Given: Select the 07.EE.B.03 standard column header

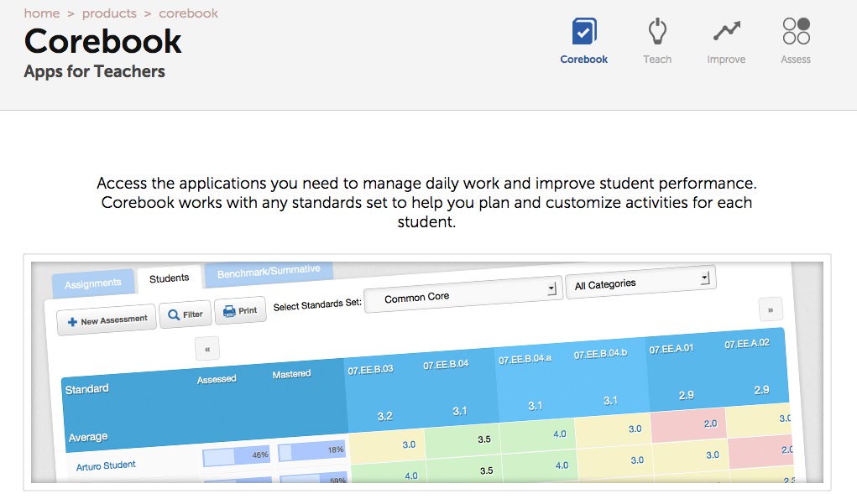Looking at the screenshot, I should pos(370,370).
